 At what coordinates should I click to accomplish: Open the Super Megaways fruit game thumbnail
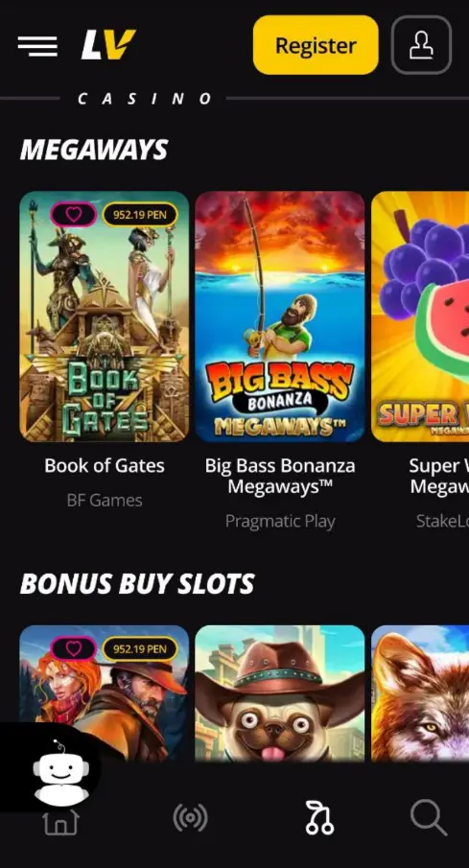pos(420,317)
